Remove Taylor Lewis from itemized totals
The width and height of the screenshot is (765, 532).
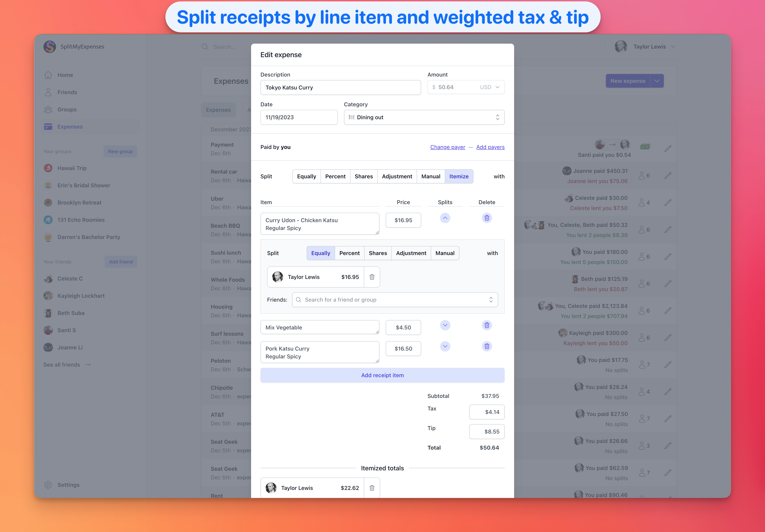372,488
